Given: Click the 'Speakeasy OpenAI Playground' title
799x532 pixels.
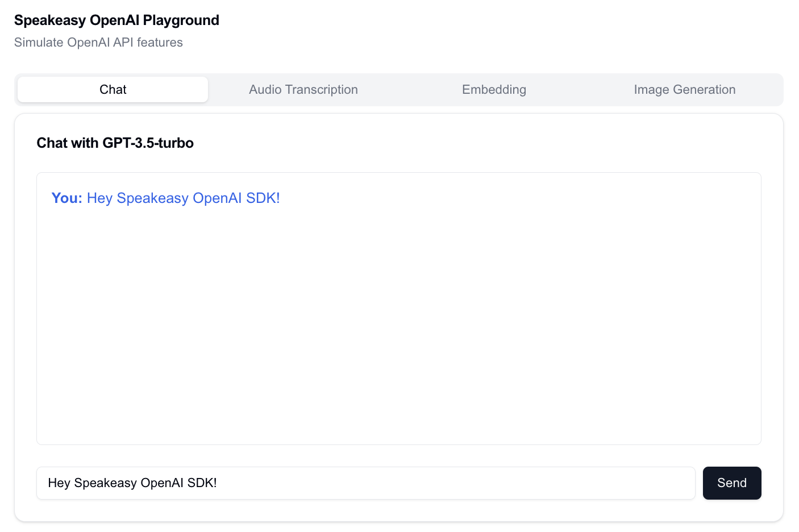Looking at the screenshot, I should coord(116,20).
